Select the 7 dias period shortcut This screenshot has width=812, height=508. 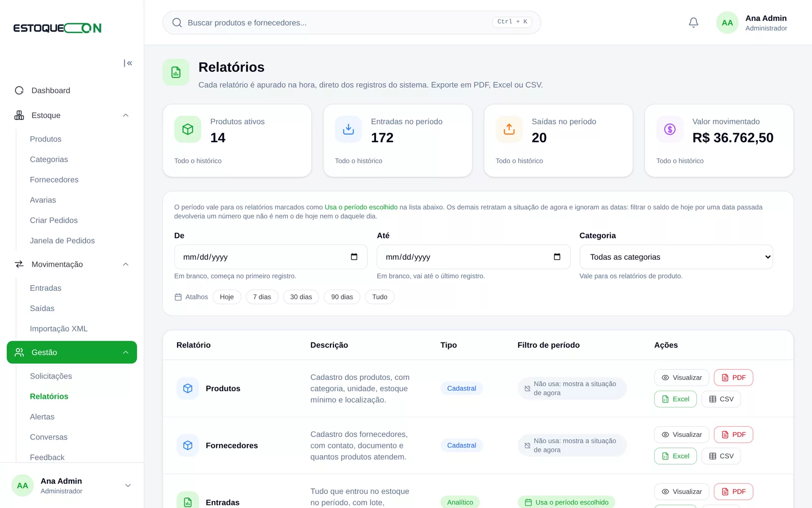point(262,297)
